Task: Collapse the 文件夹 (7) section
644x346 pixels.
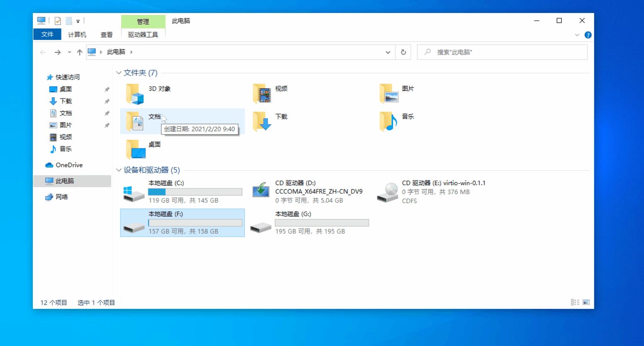Action: point(119,72)
